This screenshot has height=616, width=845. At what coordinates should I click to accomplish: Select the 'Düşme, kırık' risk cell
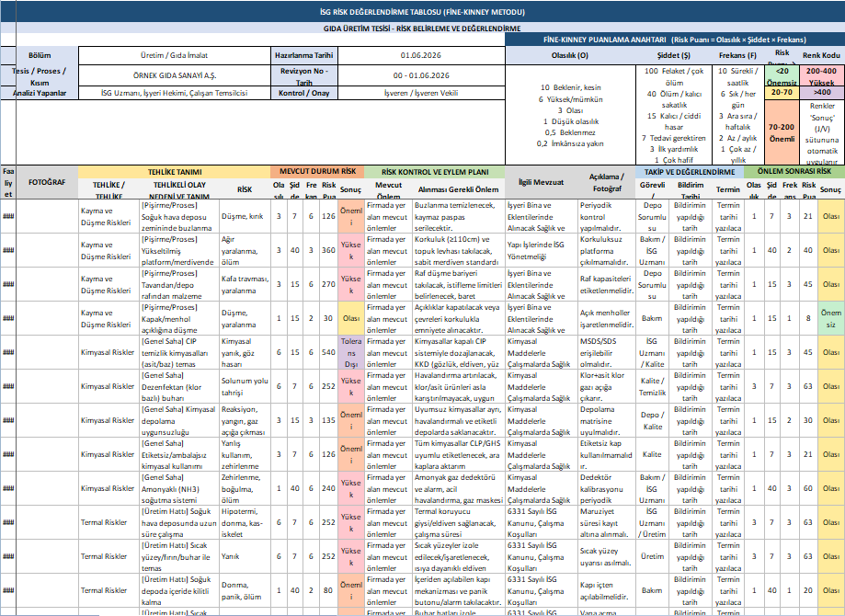coord(245,216)
